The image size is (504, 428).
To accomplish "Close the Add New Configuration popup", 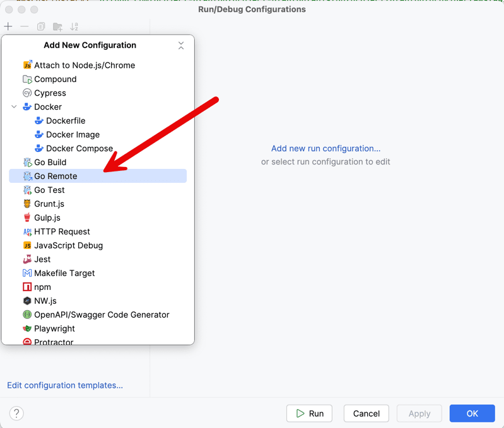I will [x=181, y=45].
